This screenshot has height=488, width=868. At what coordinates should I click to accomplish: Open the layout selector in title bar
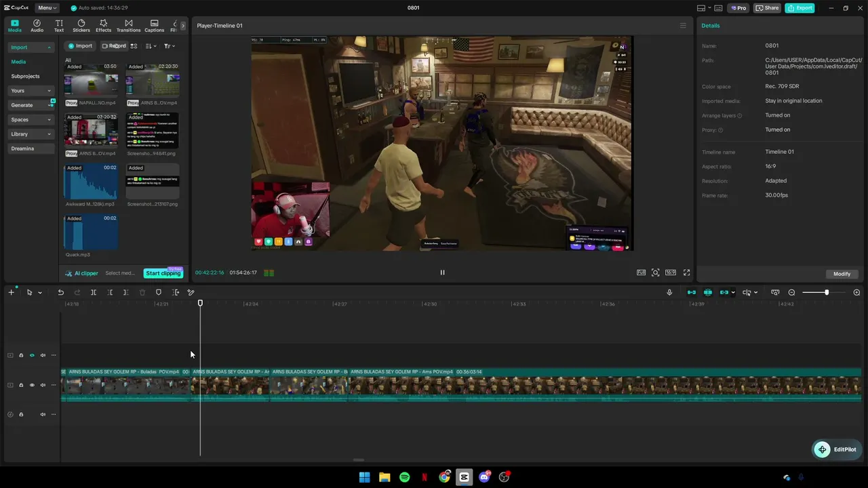705,8
